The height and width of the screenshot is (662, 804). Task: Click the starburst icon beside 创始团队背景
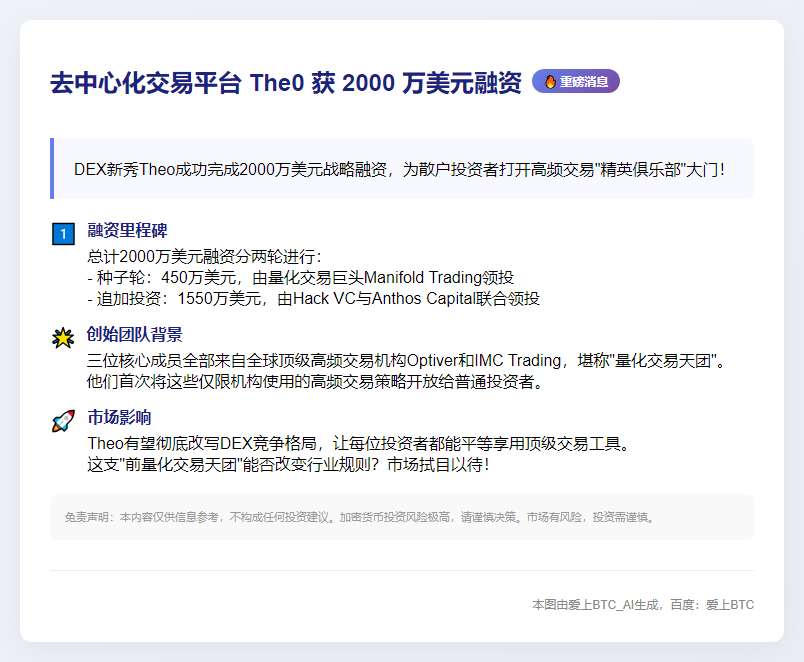[x=63, y=337]
